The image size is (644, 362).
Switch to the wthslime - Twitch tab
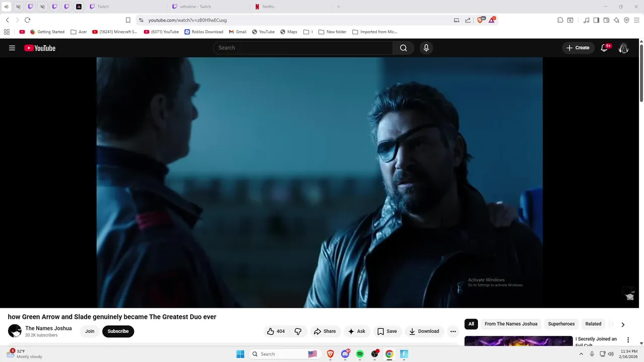[208, 7]
